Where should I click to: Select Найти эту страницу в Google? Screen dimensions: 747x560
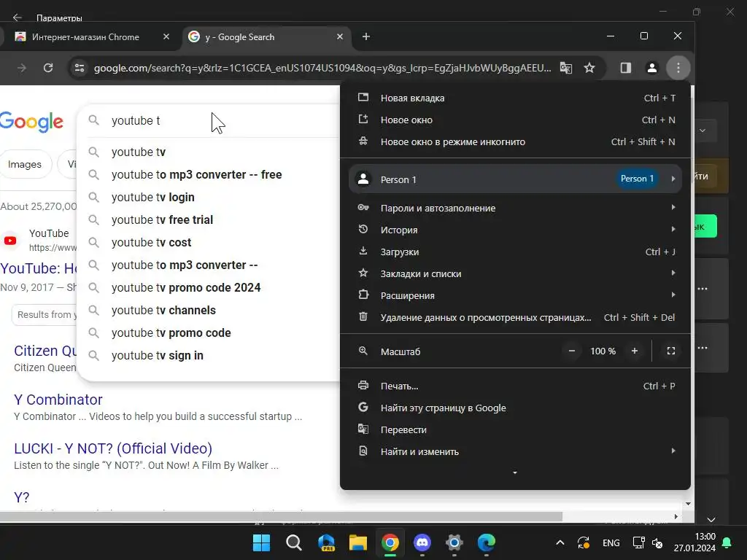516,408
